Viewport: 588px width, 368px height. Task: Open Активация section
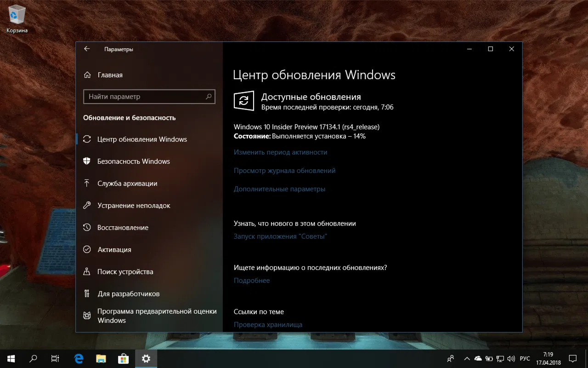pyautogui.click(x=149, y=250)
